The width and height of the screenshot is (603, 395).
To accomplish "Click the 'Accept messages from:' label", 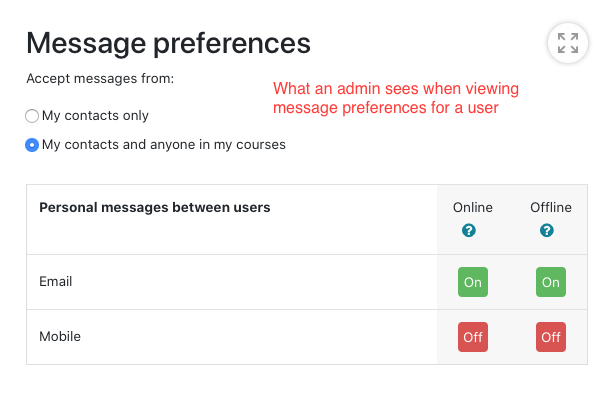I will [x=100, y=79].
